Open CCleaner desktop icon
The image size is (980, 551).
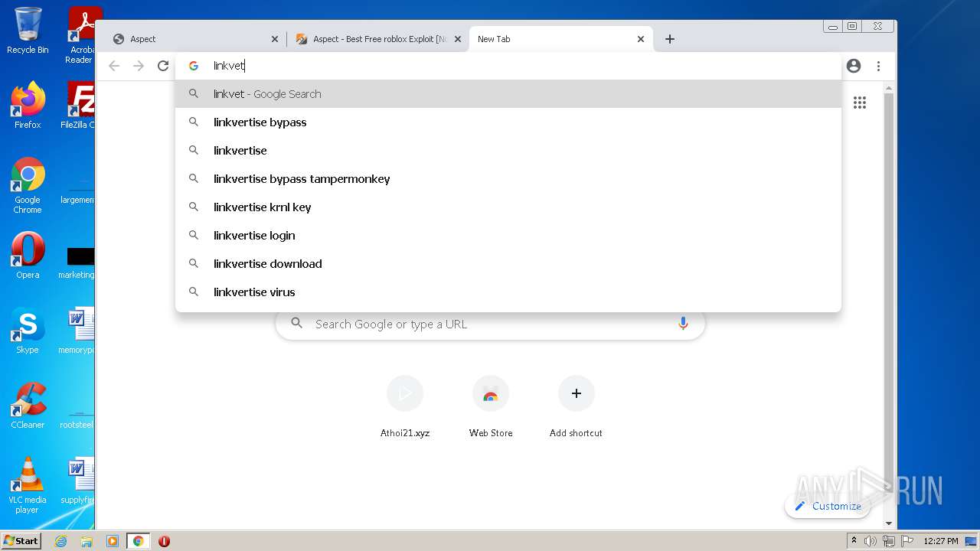click(x=28, y=406)
